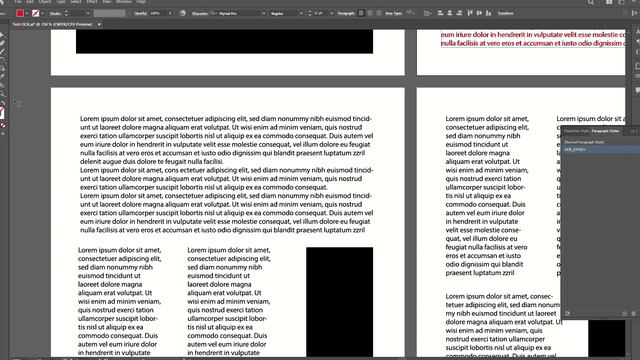Click the create new style icon
This screenshot has height=360, width=640.
[x=624, y=313]
